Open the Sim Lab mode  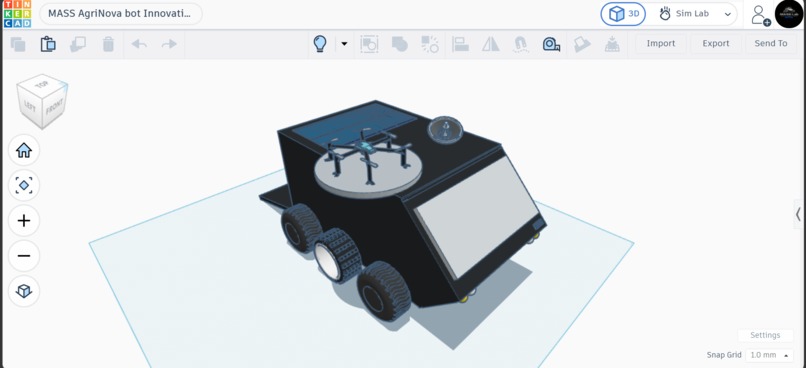[685, 14]
